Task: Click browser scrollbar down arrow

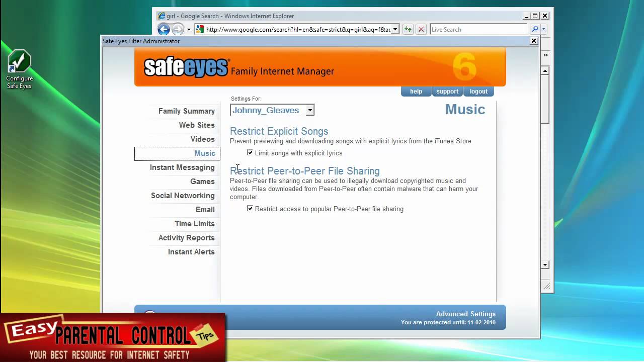Action: click(545, 264)
